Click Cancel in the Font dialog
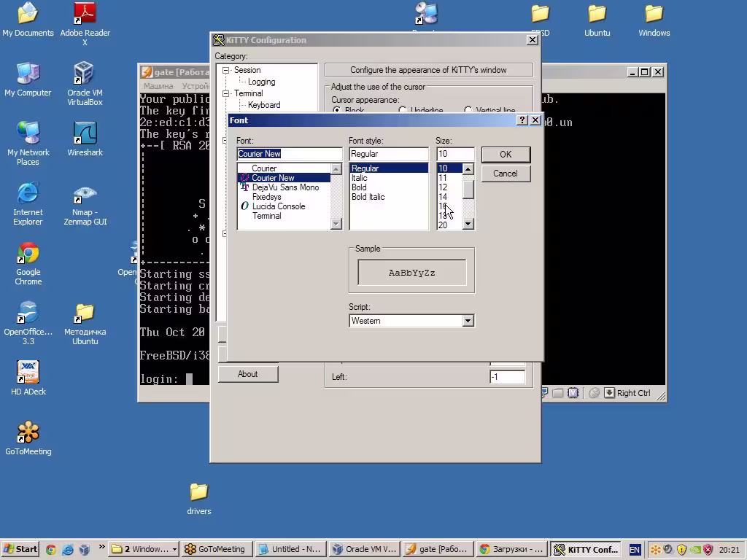The width and height of the screenshot is (747, 560). (x=506, y=174)
